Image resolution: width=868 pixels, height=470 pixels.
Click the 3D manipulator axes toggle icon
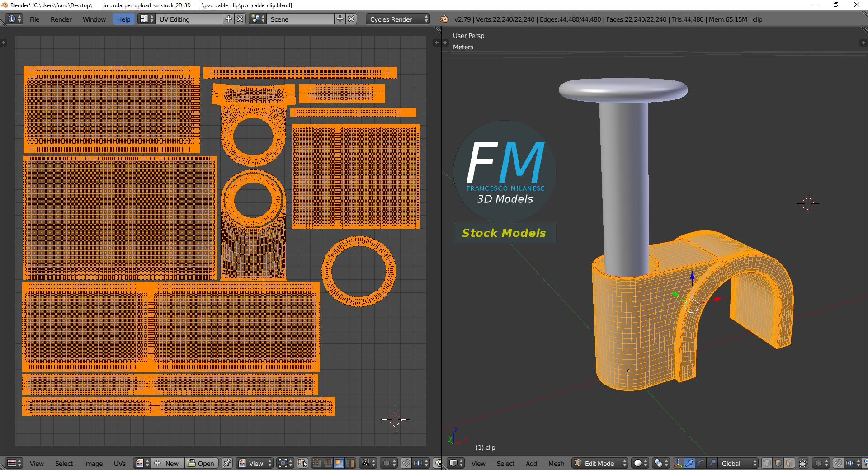(x=678, y=463)
